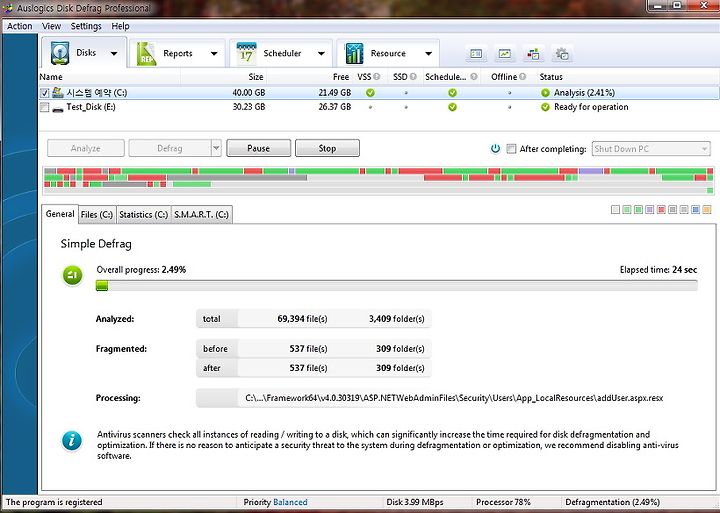Screen dimensions: 720x513
Task: Click the first toolbar icon beside Resource
Action: pyautogui.click(x=476, y=54)
